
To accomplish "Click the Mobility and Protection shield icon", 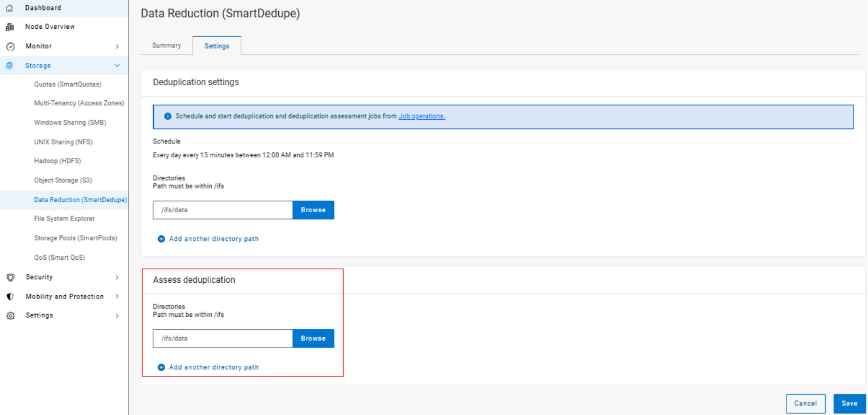I will pos(10,297).
